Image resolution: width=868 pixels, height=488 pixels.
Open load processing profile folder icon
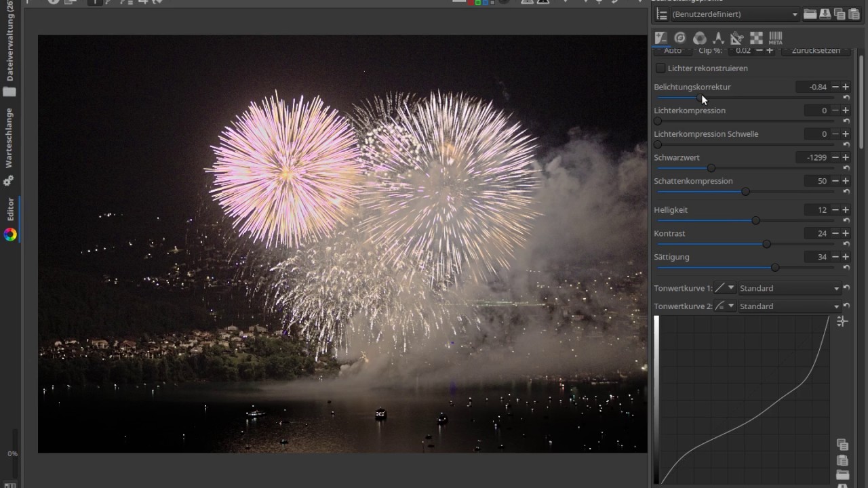point(810,14)
